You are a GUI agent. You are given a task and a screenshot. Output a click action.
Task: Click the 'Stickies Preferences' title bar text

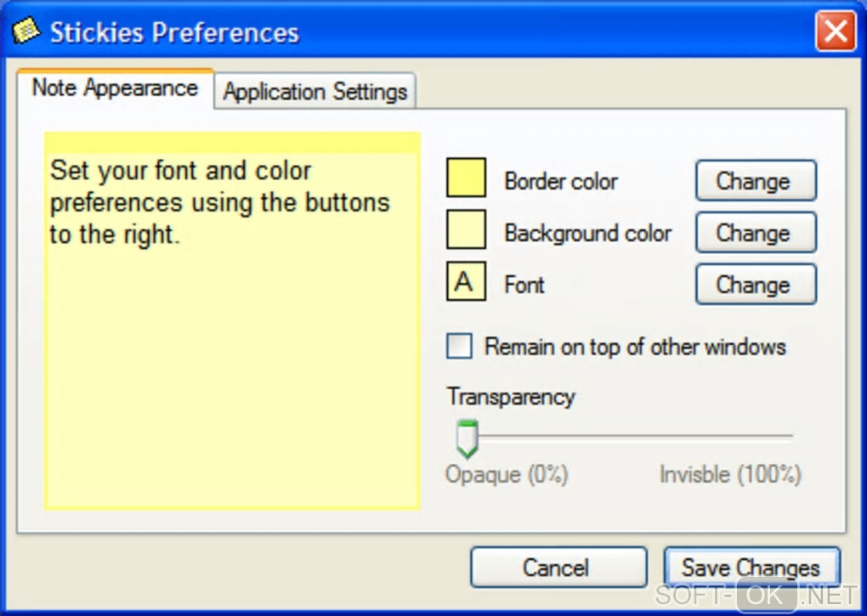pos(174,33)
